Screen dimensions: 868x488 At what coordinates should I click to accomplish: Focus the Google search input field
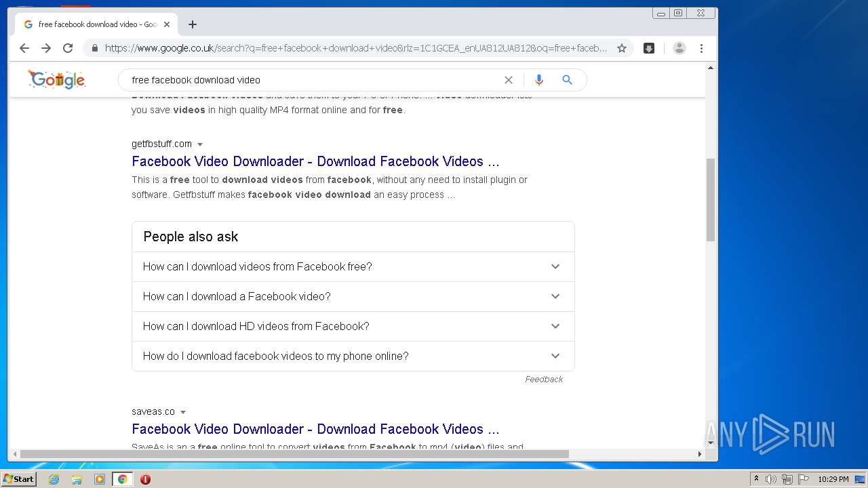click(312, 80)
